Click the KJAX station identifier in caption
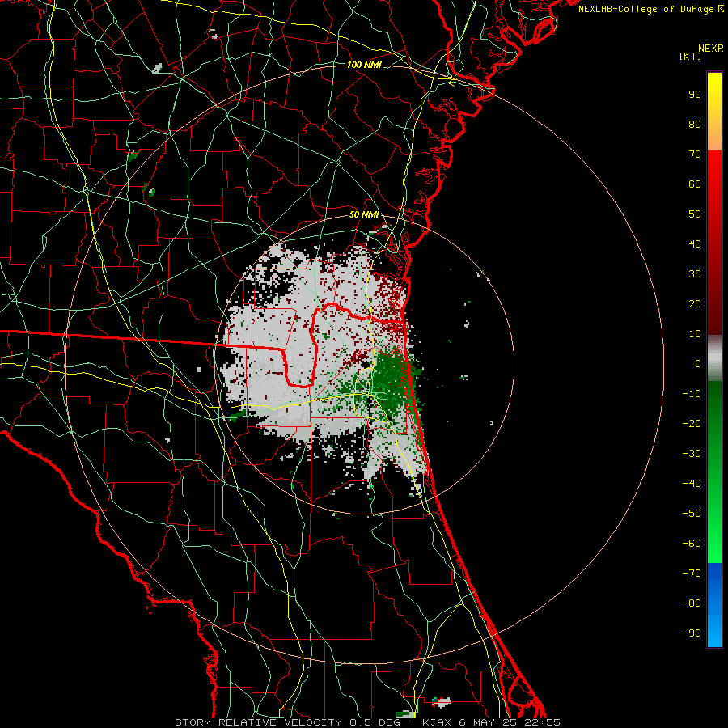728x728 pixels. pos(438,722)
